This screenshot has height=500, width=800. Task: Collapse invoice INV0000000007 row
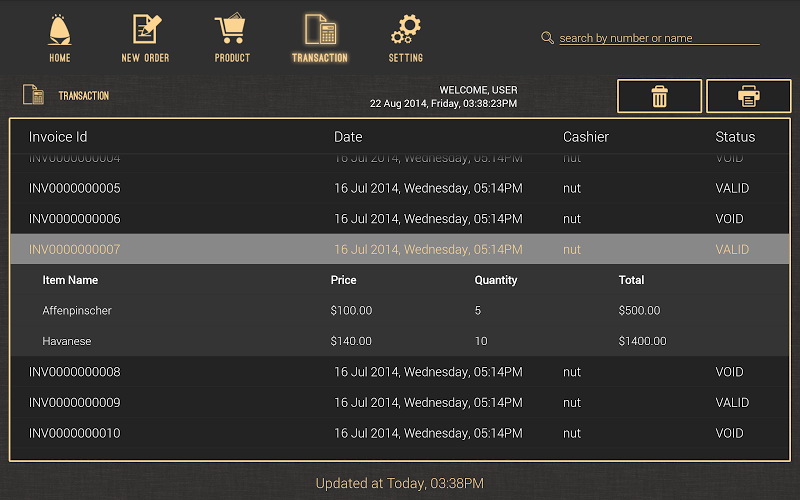point(399,249)
